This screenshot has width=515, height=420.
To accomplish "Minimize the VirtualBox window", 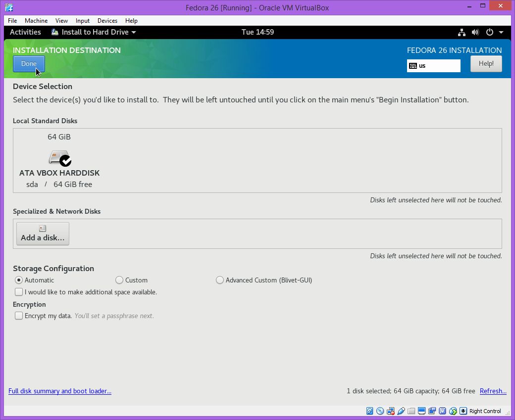I will coord(469,6).
